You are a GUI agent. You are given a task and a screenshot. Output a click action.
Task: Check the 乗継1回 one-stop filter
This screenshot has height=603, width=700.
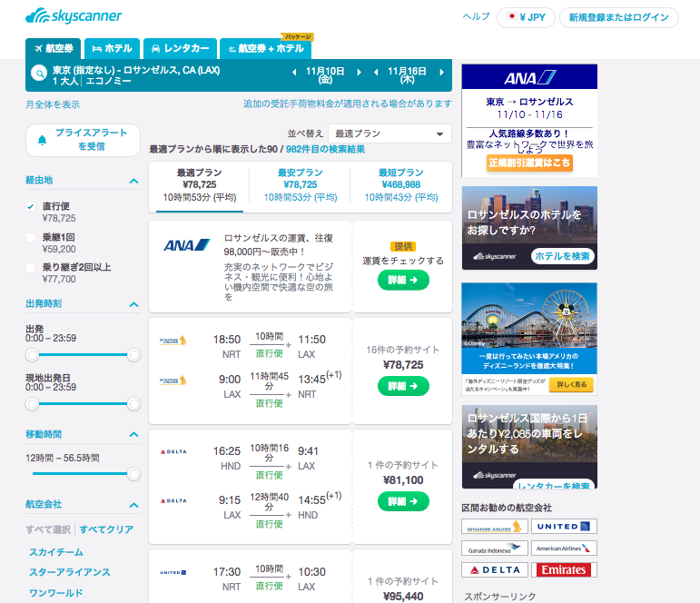click(30, 237)
